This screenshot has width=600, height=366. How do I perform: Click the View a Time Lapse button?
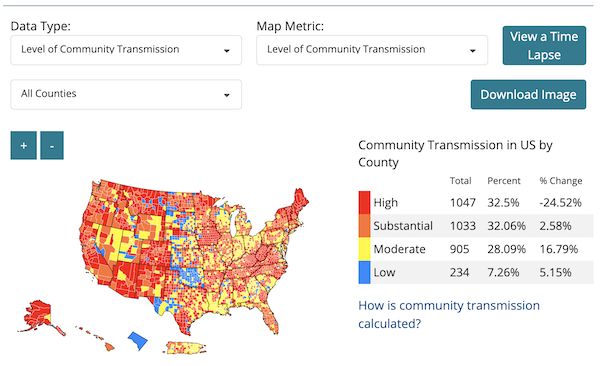click(544, 46)
